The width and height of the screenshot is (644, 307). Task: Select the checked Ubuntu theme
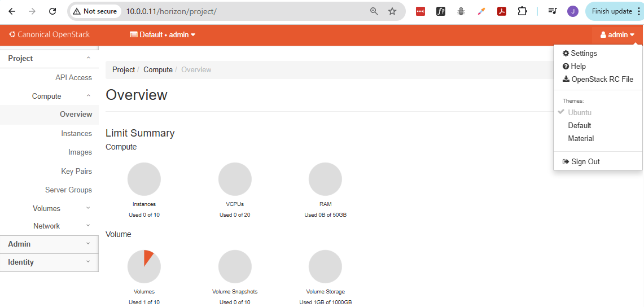click(x=580, y=112)
